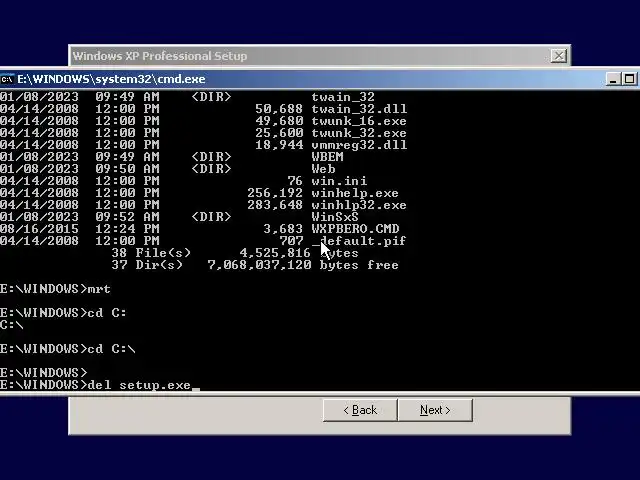Viewport: 640px width, 480px height.
Task: Maximize the cmd.exe window
Action: 629,79
